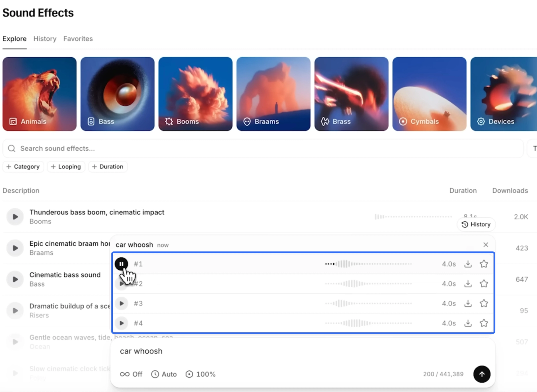Submit the prompt with the arrow-up button
Image resolution: width=537 pixels, height=392 pixels.
[482, 374]
